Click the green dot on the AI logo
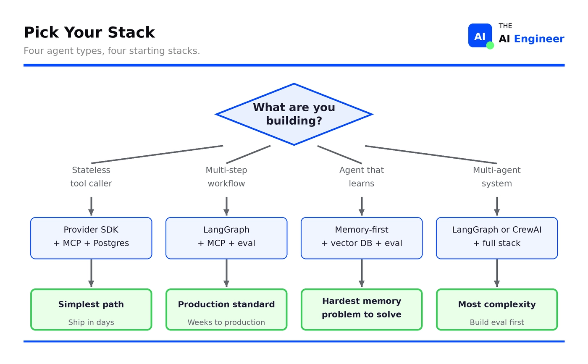Screen dimensions: 588x364 (x=490, y=45)
